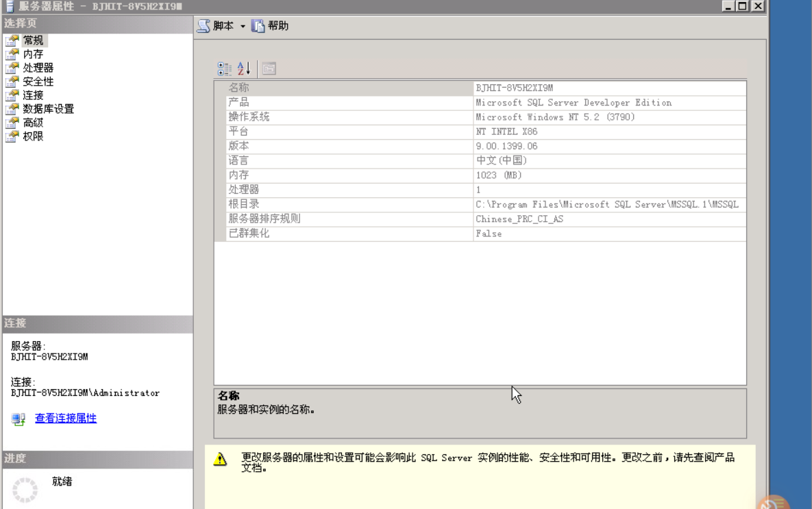
Task: Click the NT INTEL X86 platform value
Action: (x=506, y=132)
